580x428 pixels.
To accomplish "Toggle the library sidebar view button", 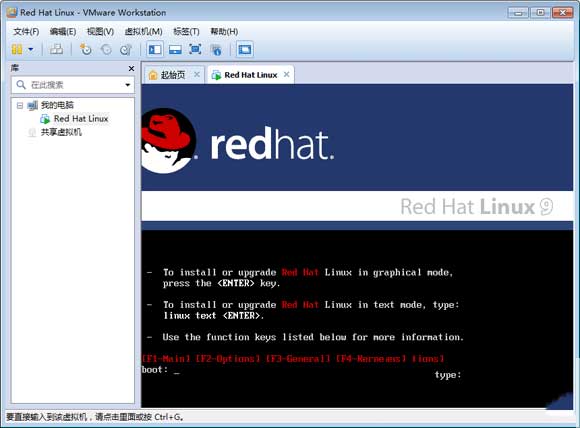I will tap(155, 49).
